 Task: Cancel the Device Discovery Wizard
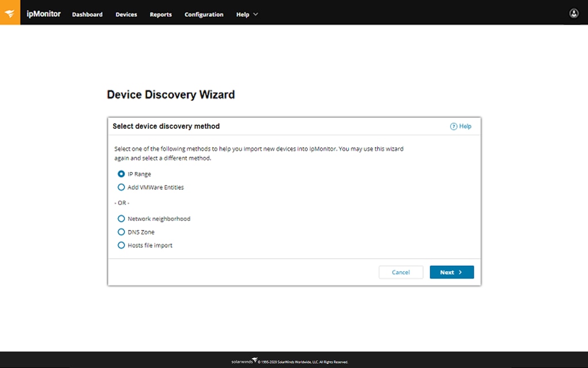[401, 272]
